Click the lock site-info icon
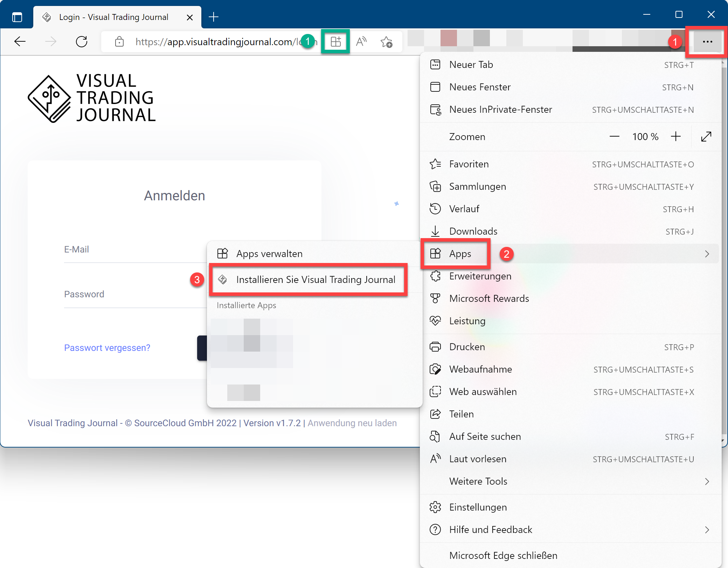Viewport: 728px width, 568px height. point(119,42)
